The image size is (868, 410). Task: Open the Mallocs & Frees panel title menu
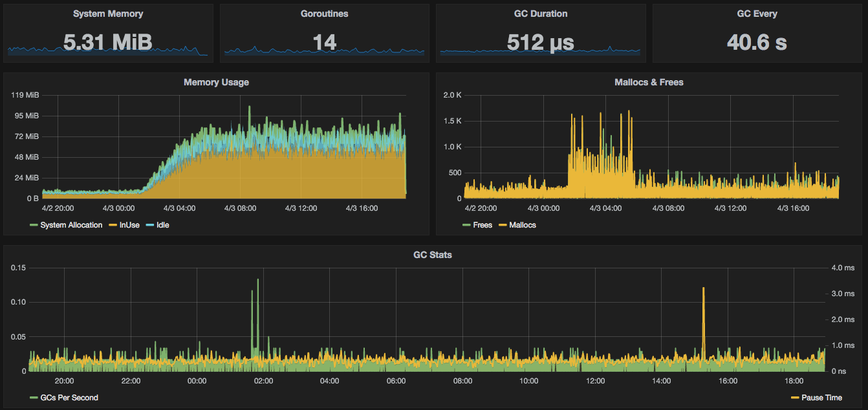[x=649, y=82]
